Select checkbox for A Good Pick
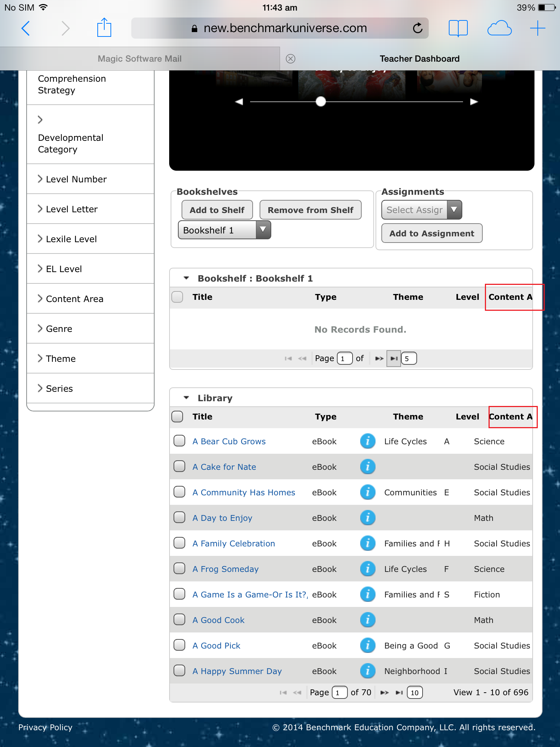This screenshot has width=560, height=747. [x=179, y=645]
